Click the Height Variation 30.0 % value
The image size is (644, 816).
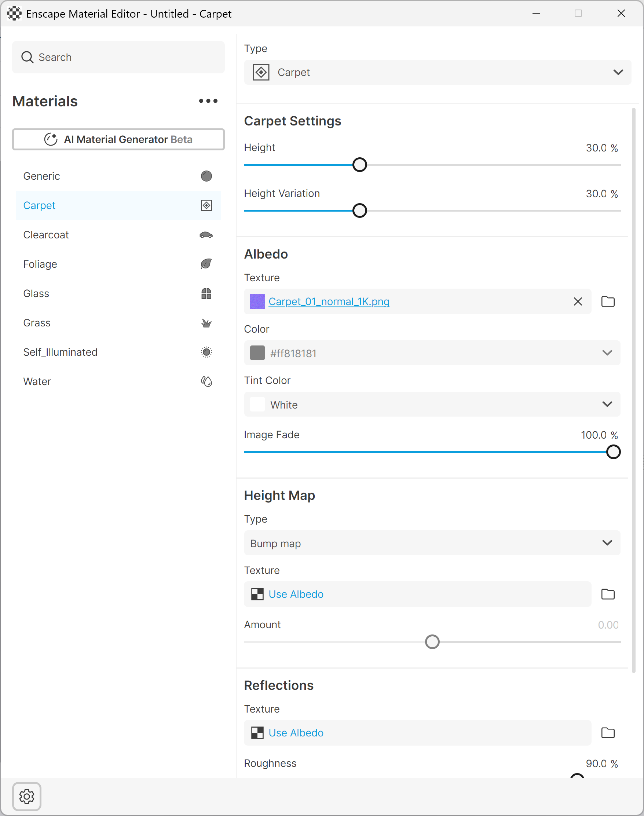602,194
